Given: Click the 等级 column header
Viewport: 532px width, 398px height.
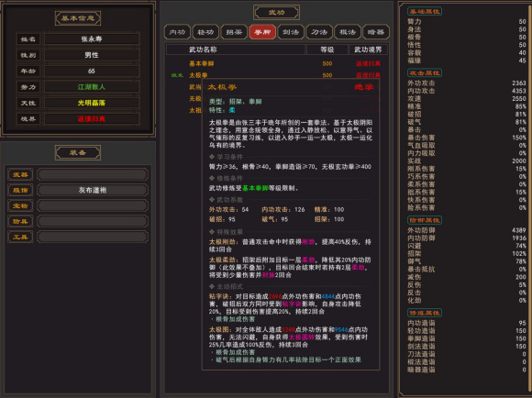Looking at the screenshot, I should (x=327, y=50).
